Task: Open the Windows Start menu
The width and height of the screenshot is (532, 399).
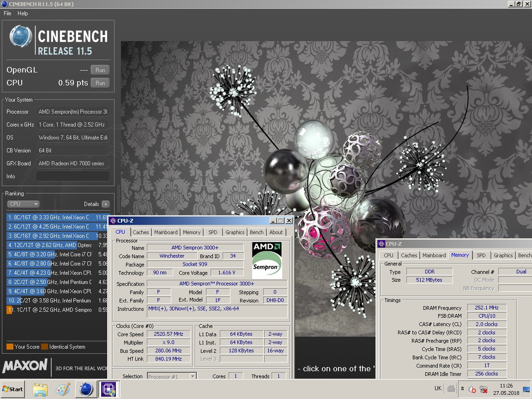Action: [13, 389]
